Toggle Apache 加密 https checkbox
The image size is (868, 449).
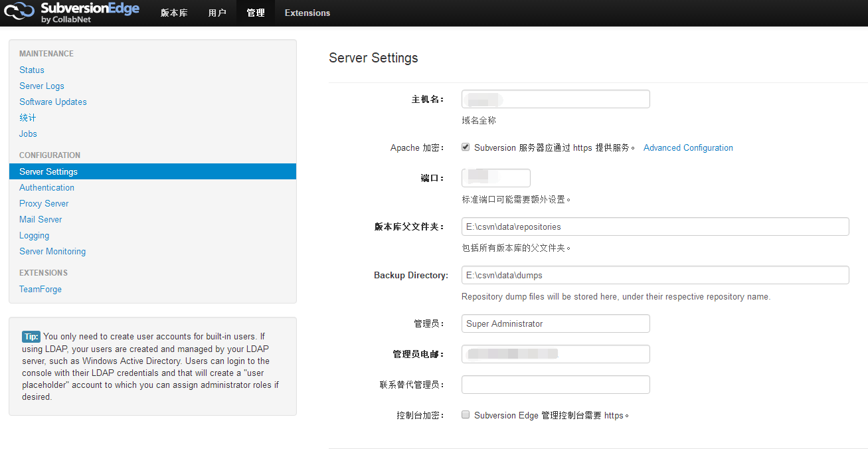(x=466, y=147)
